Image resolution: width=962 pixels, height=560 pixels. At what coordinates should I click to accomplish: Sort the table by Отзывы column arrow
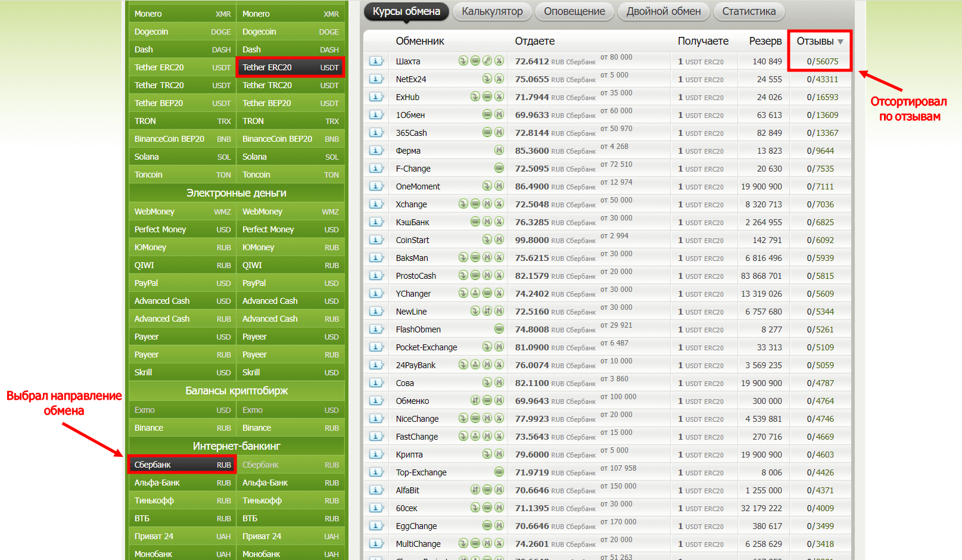click(x=840, y=42)
